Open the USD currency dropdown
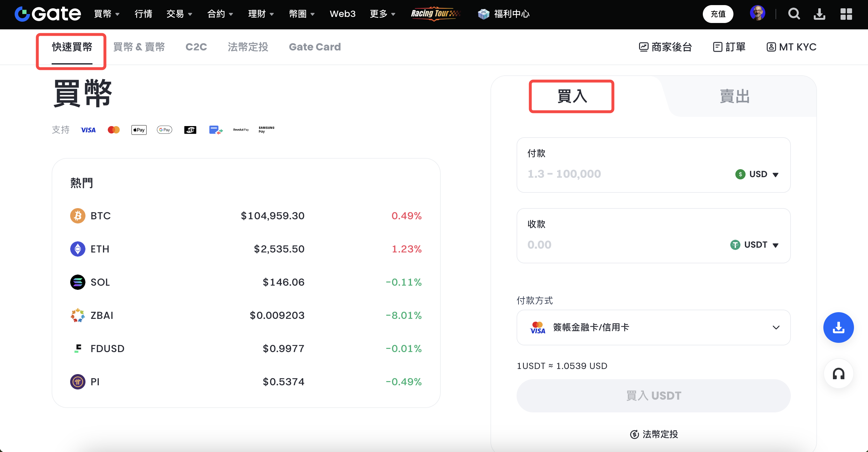This screenshot has width=868, height=452. (757, 174)
